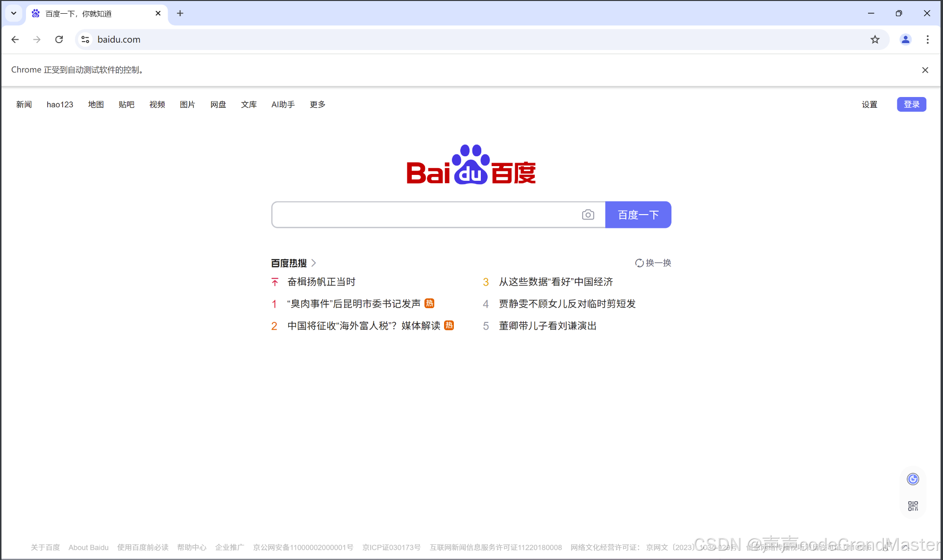Open the 企业推广 footer link
The height and width of the screenshot is (560, 943).
pyautogui.click(x=229, y=547)
